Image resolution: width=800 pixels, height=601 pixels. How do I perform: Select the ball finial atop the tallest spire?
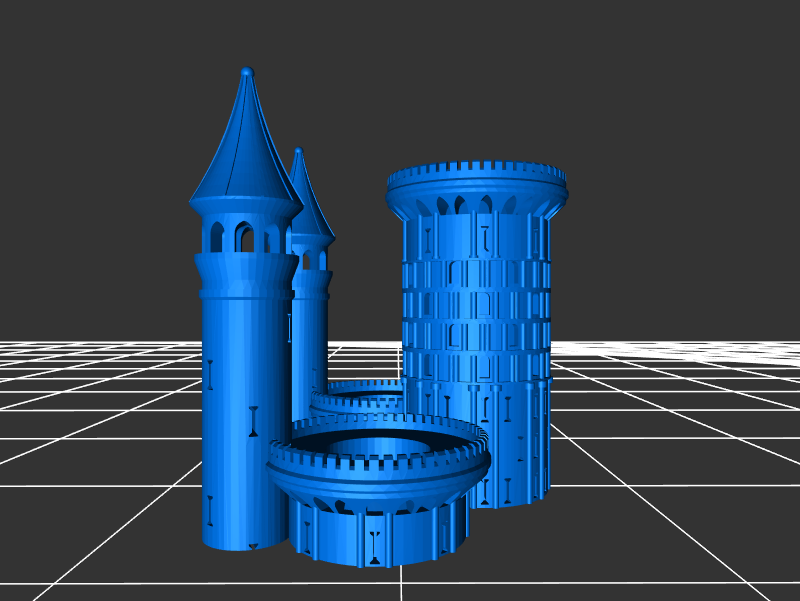[x=247, y=72]
